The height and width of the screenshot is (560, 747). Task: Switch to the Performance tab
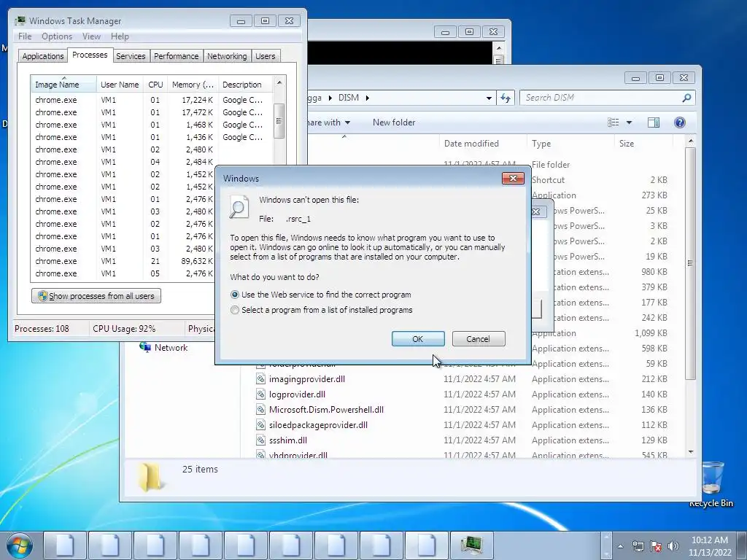click(177, 56)
